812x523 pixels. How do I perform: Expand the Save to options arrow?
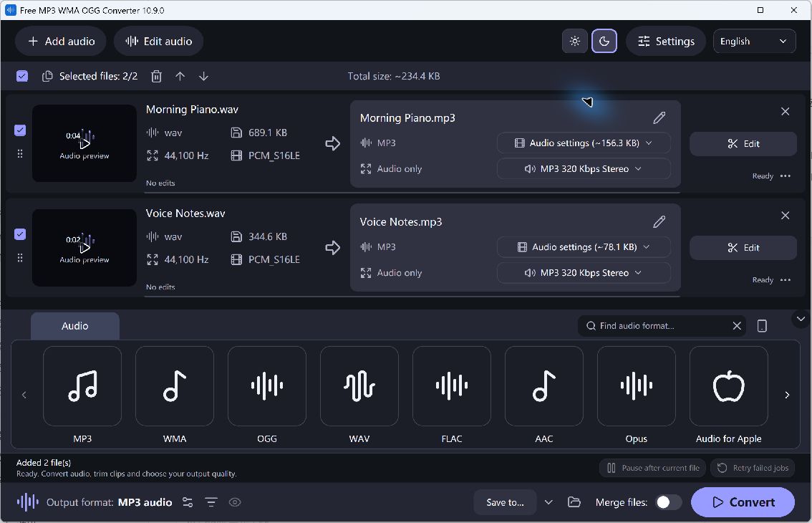point(548,502)
